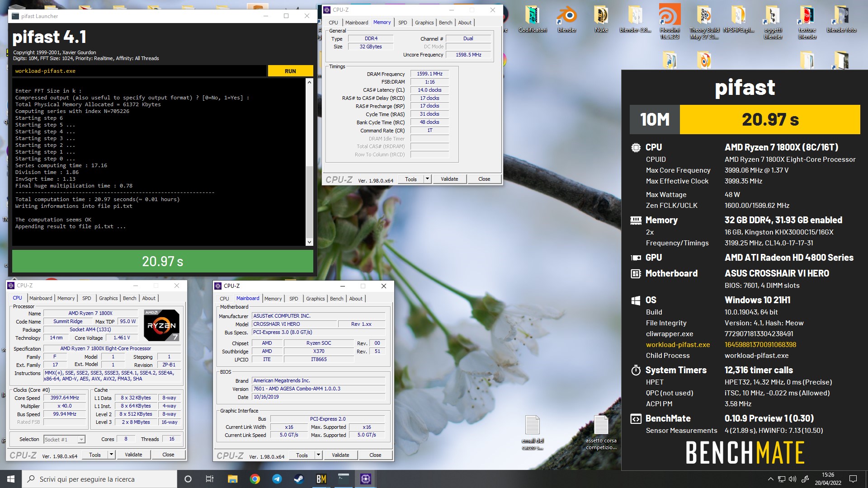Click the Core Speed 3997.64 MHz value
Image resolution: width=868 pixels, height=488 pixels.
click(65, 398)
